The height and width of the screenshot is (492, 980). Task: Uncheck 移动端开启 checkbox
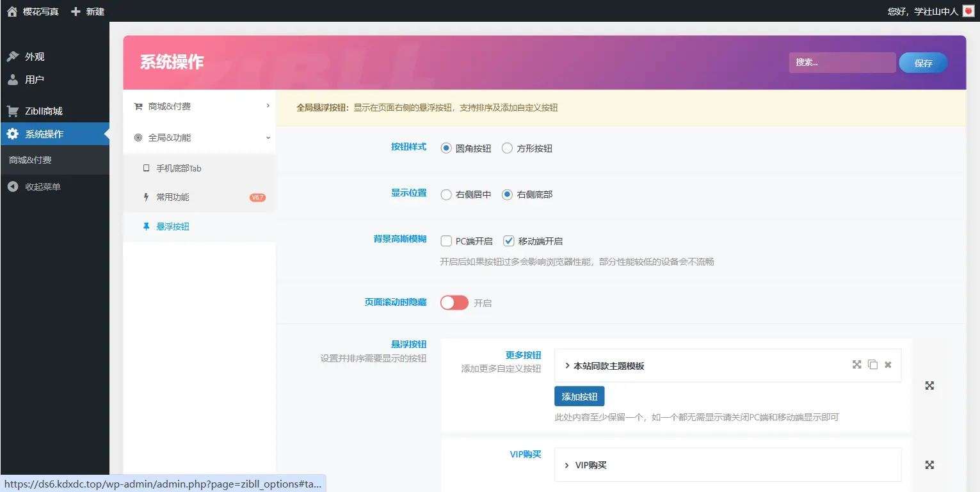click(508, 241)
